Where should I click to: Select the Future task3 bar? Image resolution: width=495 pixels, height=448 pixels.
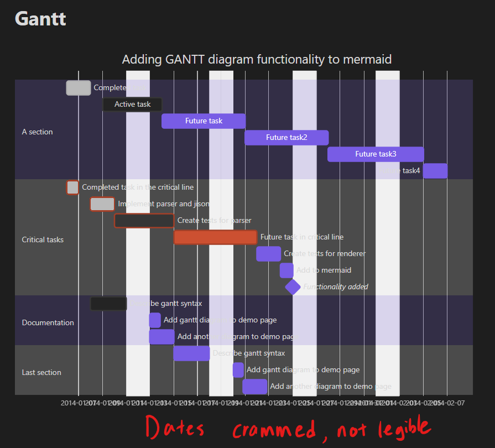(x=375, y=154)
